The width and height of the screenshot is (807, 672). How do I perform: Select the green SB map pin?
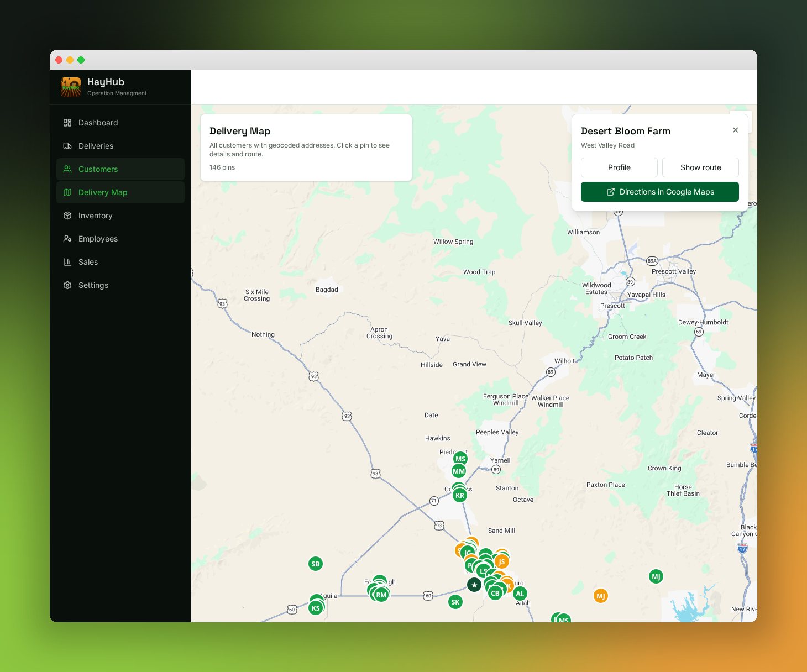tap(315, 564)
